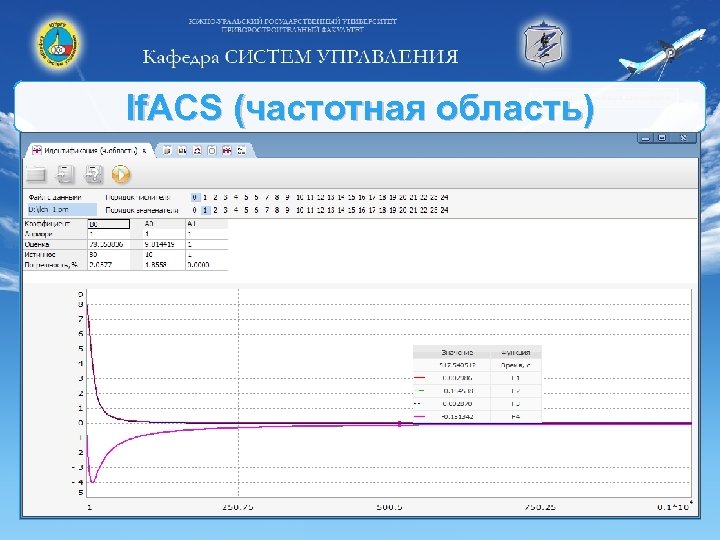Image resolution: width=720 pixels, height=540 pixels.
Task: Click the data file path field D:\ident1.prn
Action: [62, 209]
